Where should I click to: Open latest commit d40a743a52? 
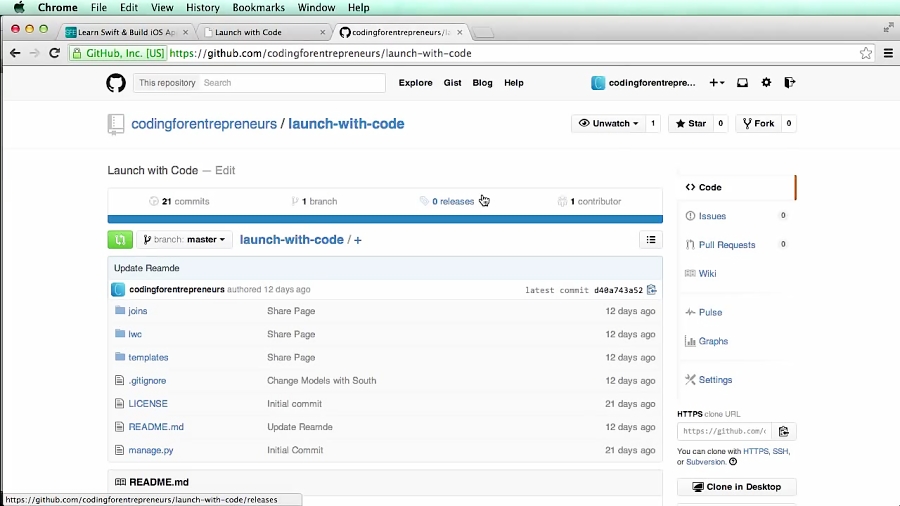[618, 290]
